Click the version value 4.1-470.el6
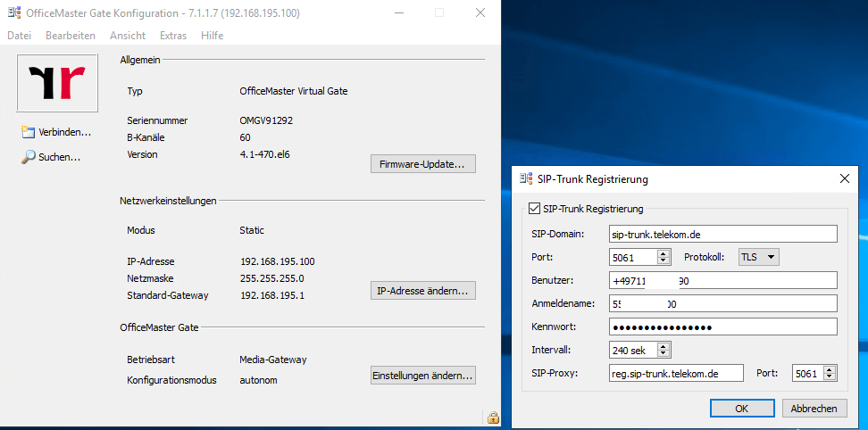The width and height of the screenshot is (868, 430). (x=264, y=154)
